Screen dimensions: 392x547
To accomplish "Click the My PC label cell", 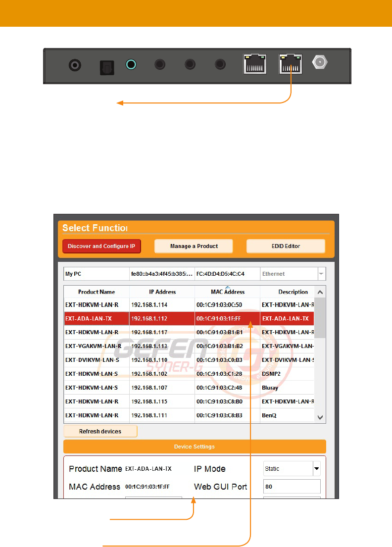I will pos(97,274).
